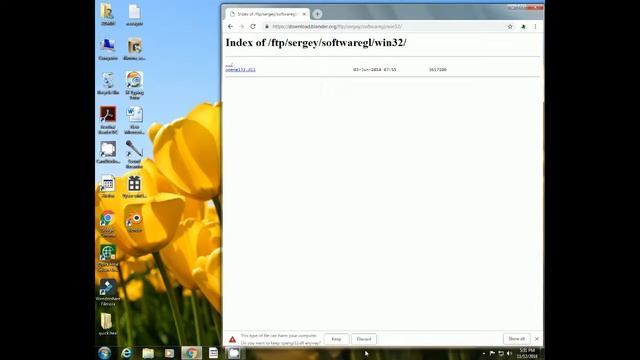Screen dimensions: 640x360
Task: Open the Blender desktop icon beside Computer
Action: pos(134,50)
